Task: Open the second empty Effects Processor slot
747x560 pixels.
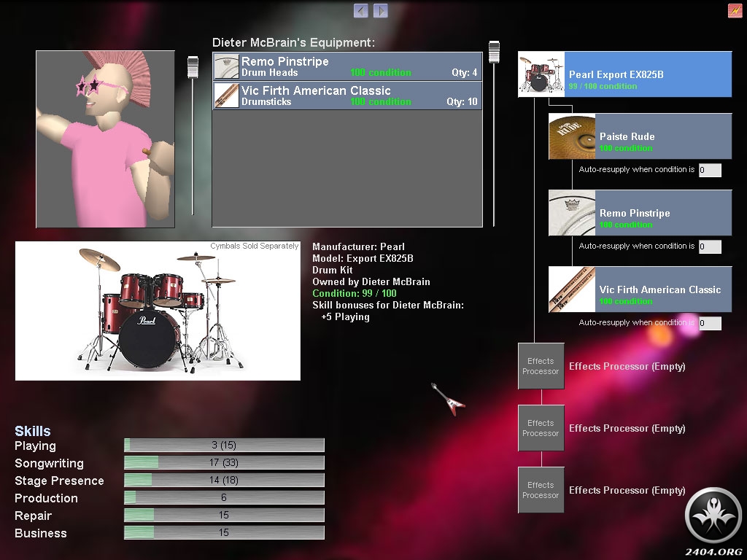Action: (541, 428)
